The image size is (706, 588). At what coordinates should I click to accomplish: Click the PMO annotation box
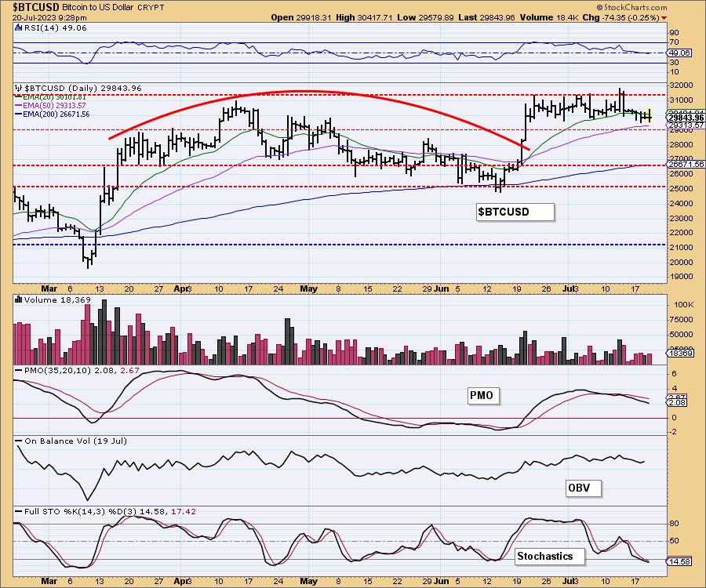483,396
